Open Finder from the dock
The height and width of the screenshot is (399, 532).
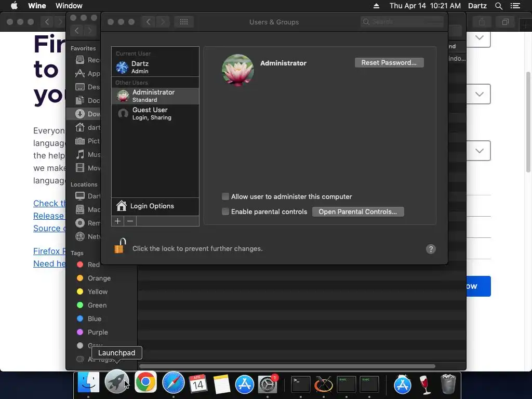click(88, 383)
